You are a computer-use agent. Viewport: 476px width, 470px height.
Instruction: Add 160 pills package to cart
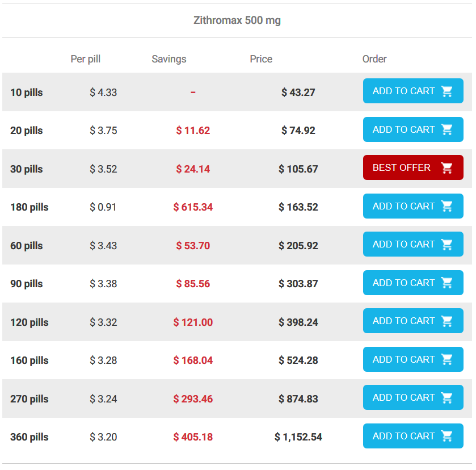point(412,359)
